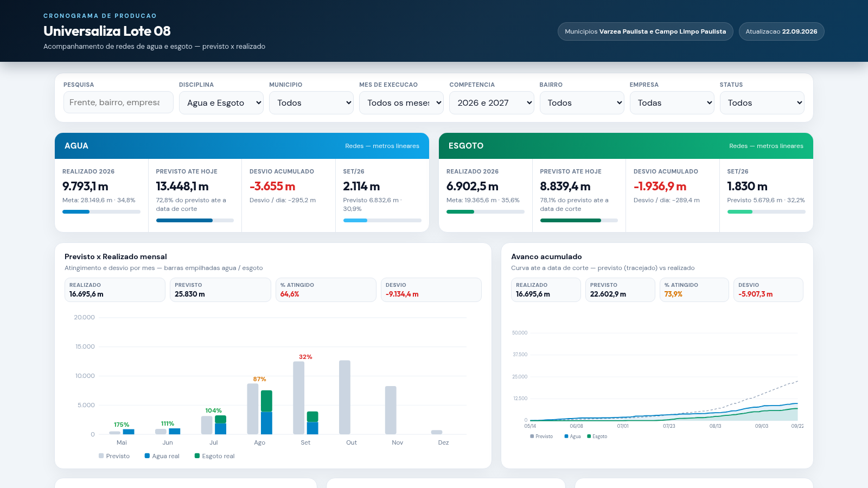Click the Nov previsto bar in monthly chart

click(x=391, y=410)
